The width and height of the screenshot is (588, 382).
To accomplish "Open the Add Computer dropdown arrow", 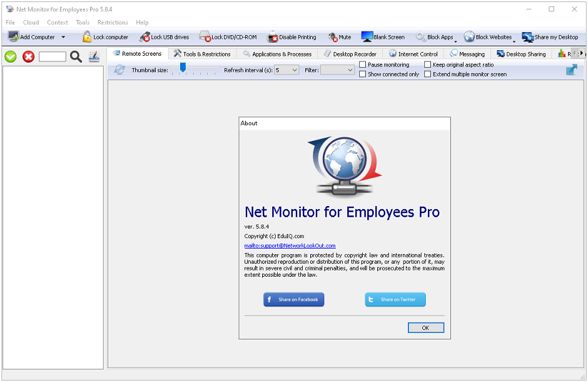I will 63,37.
